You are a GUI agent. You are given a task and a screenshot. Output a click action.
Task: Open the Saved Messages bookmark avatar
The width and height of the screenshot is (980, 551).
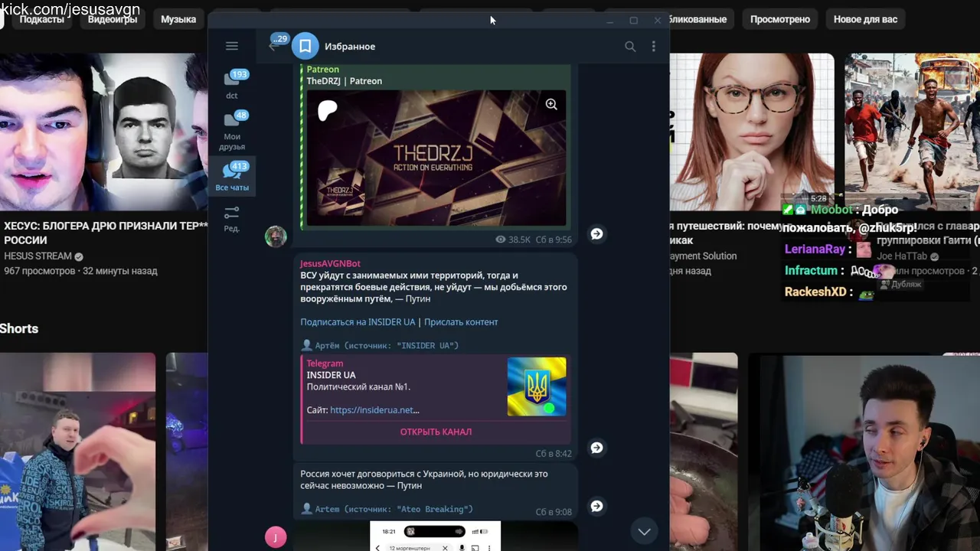pos(305,47)
